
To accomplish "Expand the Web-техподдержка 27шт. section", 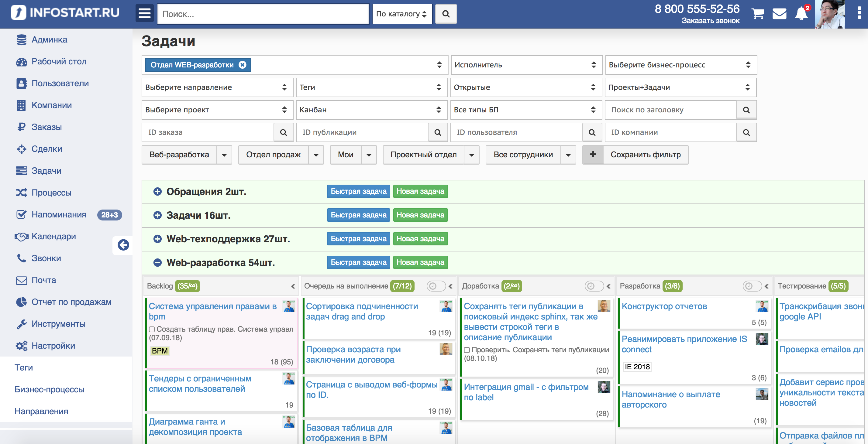I will [x=157, y=239].
